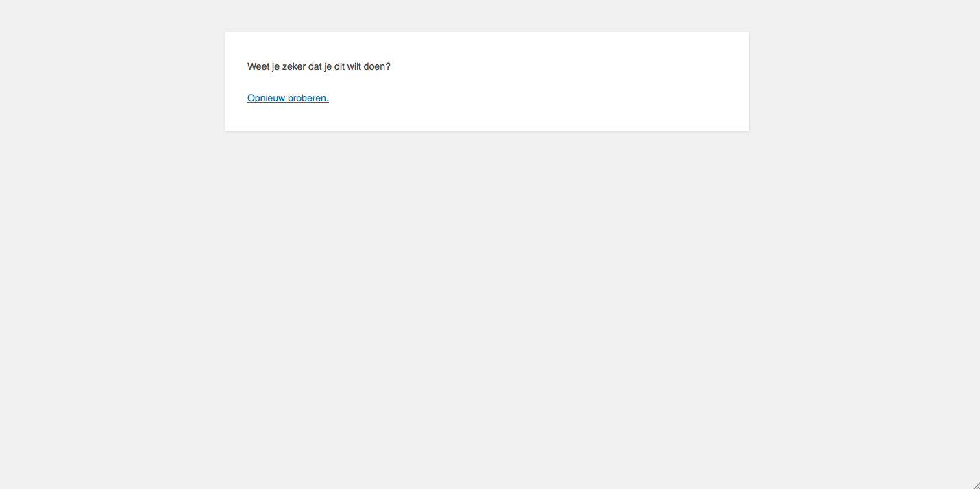Viewport: 980px width, 489px height.
Task: Click the word 'zeker' in the message
Action: coord(295,66)
